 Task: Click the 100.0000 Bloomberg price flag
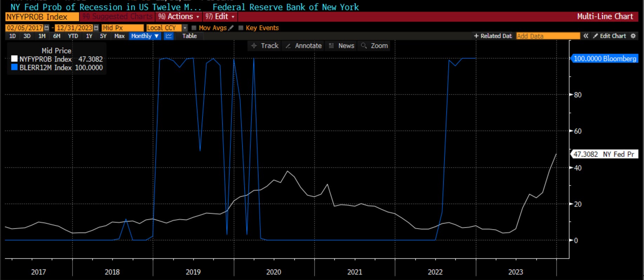coord(604,59)
